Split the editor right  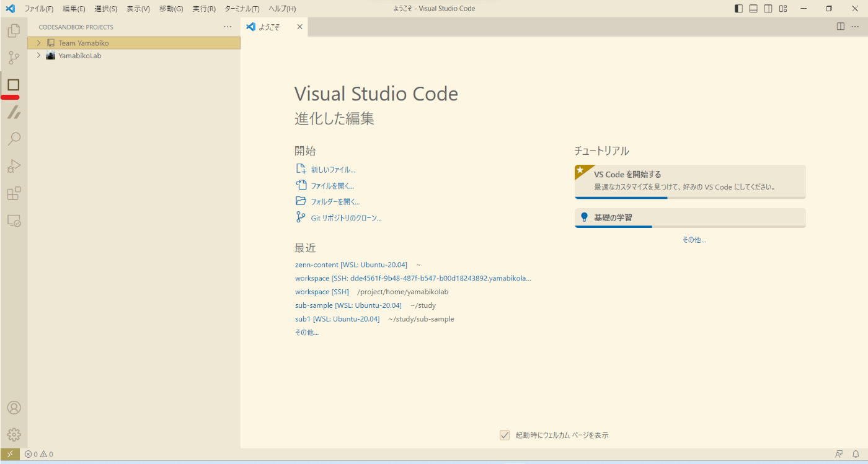841,27
